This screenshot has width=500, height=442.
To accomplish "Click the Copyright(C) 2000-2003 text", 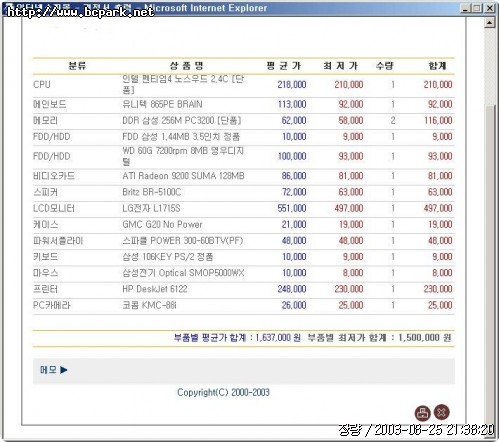I will (x=223, y=392).
